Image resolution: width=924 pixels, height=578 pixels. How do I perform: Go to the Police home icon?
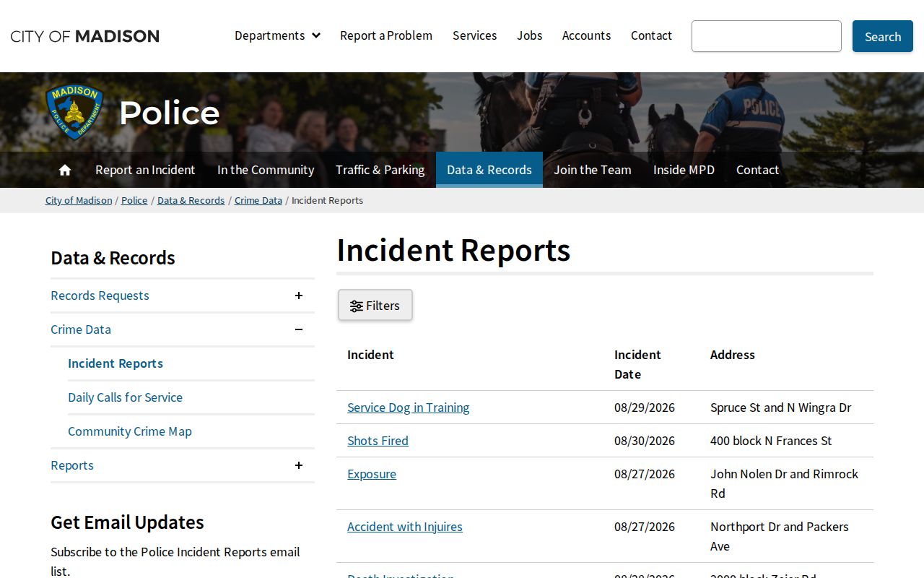[65, 170]
